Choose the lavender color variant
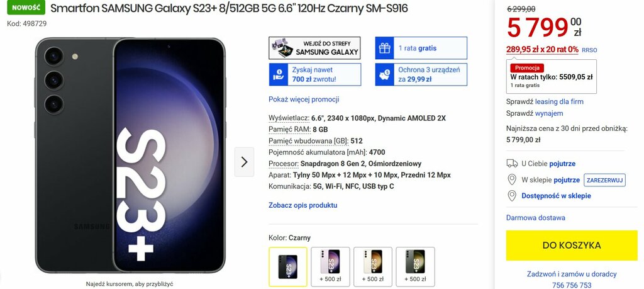Screen dimensions: 644x289 (330, 266)
